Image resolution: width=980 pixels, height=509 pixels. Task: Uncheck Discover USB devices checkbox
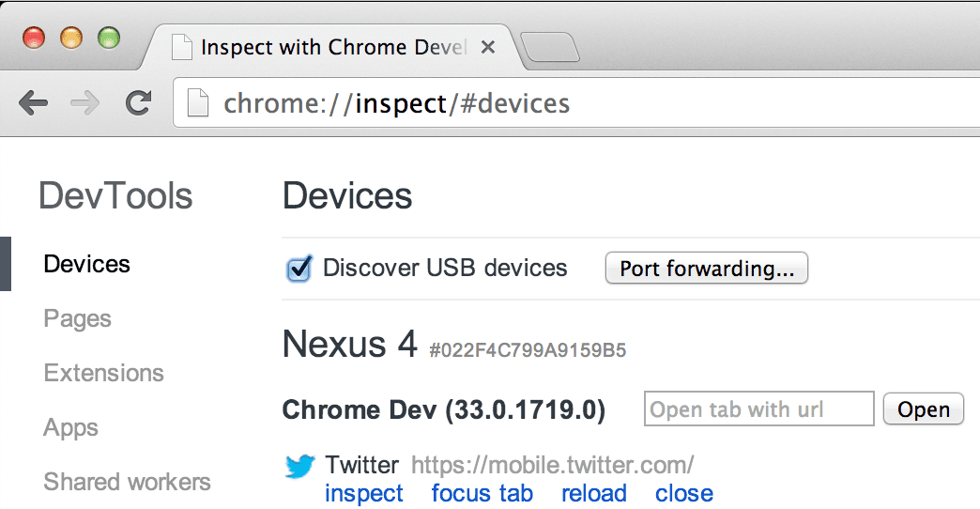(299, 270)
